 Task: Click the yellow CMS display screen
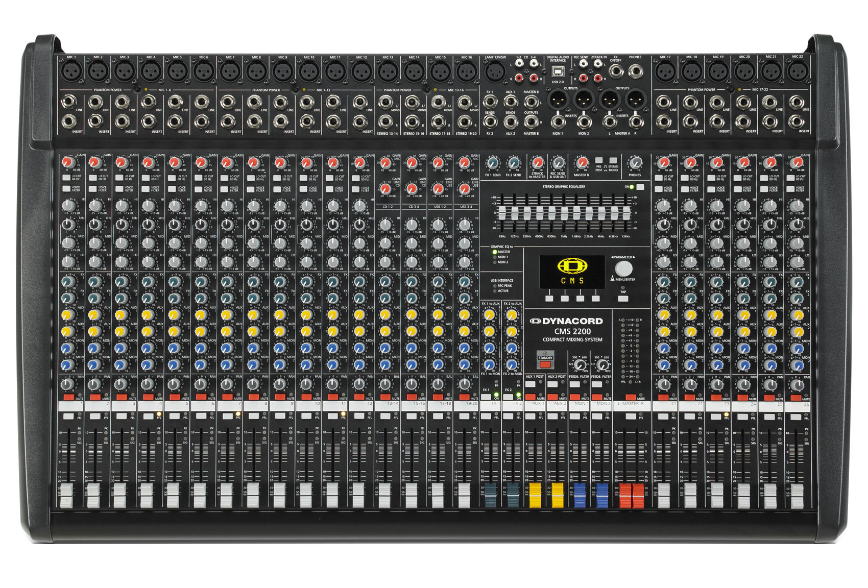pyautogui.click(x=573, y=272)
